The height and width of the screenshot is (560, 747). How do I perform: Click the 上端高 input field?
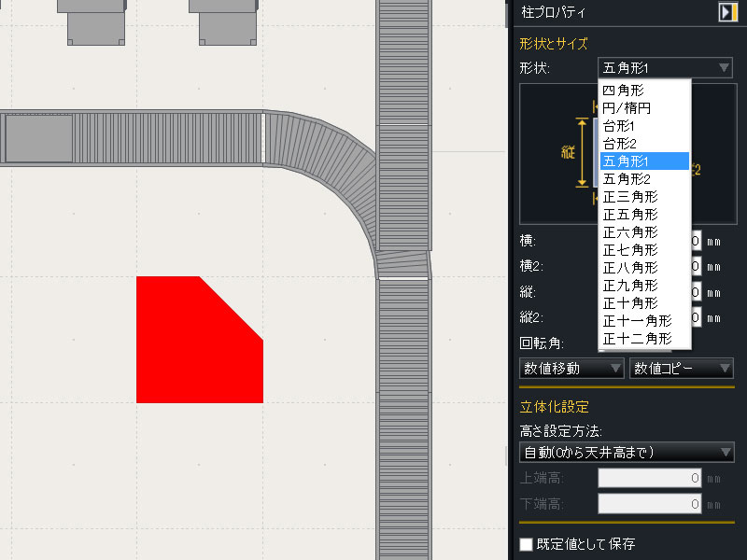[649, 479]
